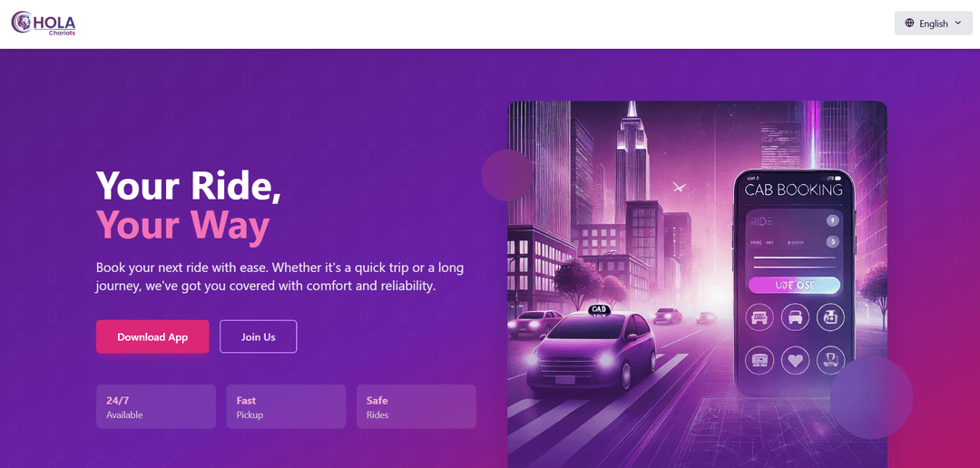Click the jeep icon on phone illustration
Image resolution: width=980 pixels, height=468 pixels.
(759, 317)
